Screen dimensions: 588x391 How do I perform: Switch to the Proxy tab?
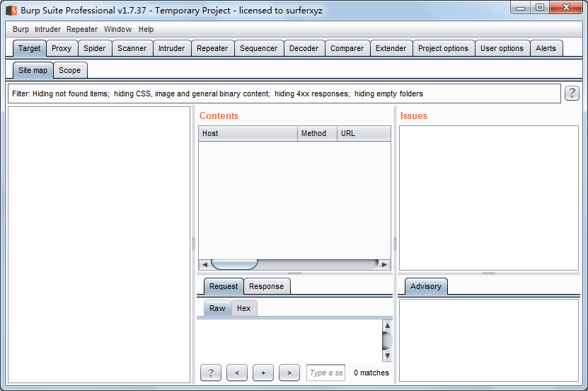coord(62,48)
